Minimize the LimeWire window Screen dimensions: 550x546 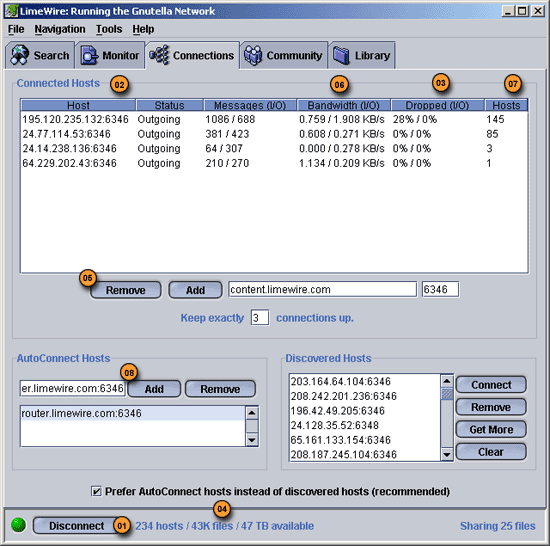pyautogui.click(x=508, y=11)
